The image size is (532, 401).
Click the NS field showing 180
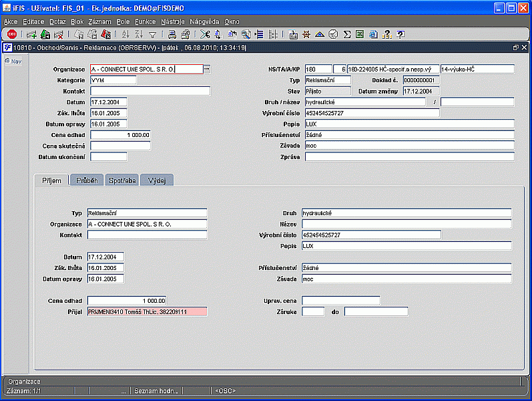pyautogui.click(x=318, y=70)
